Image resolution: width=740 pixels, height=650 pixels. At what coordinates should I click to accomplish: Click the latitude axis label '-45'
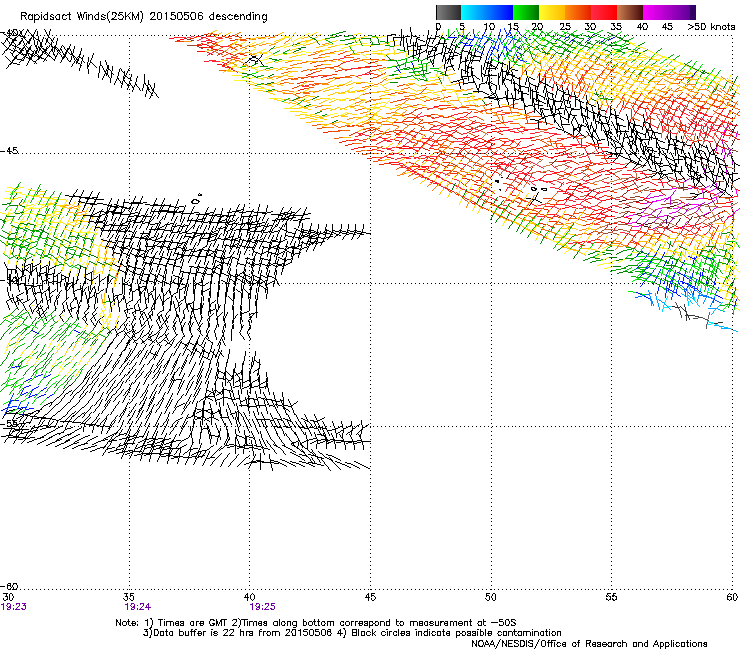coord(9,151)
